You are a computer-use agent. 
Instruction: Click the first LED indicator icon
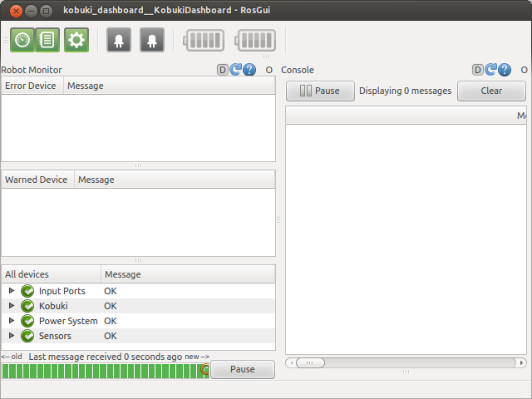click(118, 40)
